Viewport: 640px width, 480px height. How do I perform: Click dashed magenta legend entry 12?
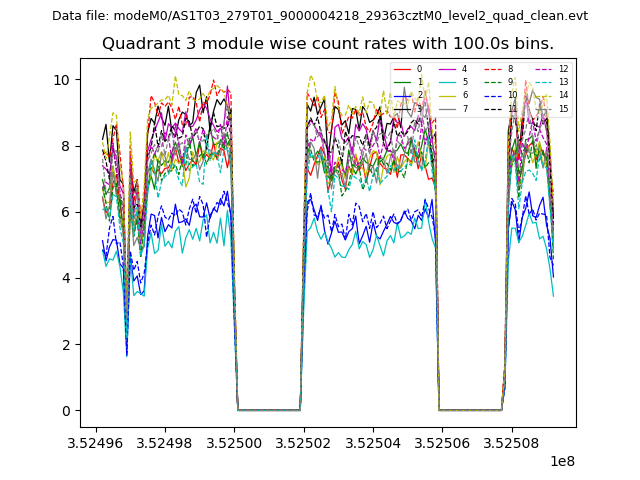[552, 69]
